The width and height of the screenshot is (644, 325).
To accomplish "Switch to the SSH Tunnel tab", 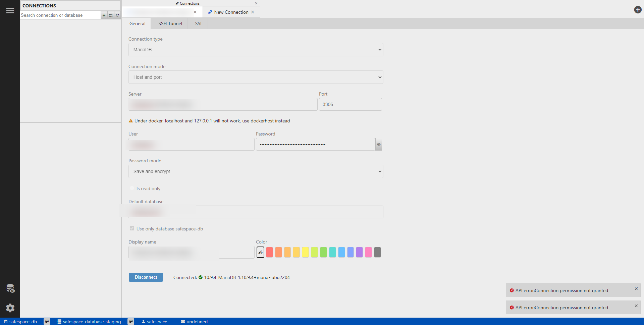I will [x=170, y=23].
